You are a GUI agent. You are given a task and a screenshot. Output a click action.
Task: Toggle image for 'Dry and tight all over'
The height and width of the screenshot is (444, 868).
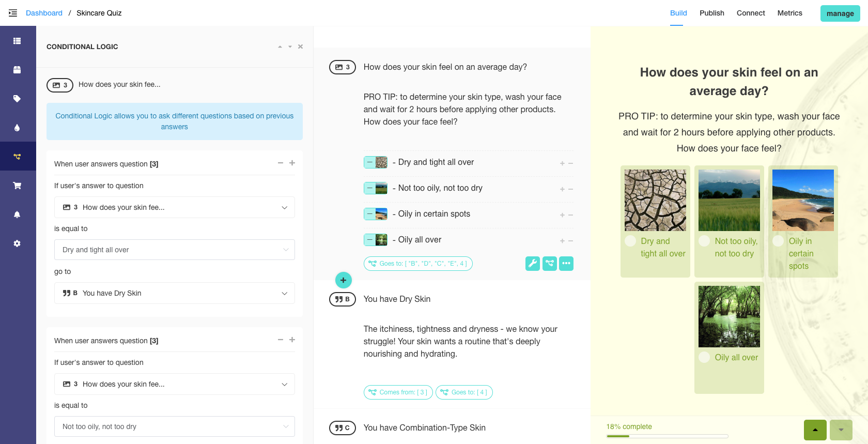[376, 162]
